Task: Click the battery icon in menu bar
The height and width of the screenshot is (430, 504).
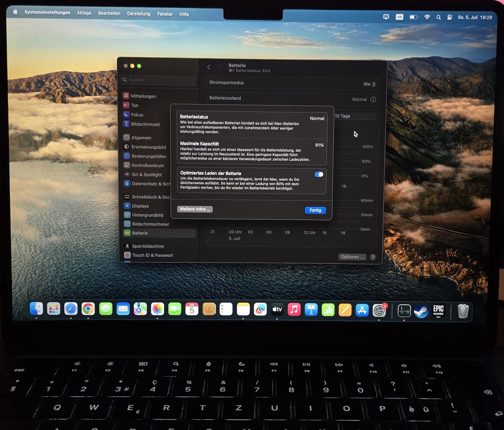Action: 413,17
